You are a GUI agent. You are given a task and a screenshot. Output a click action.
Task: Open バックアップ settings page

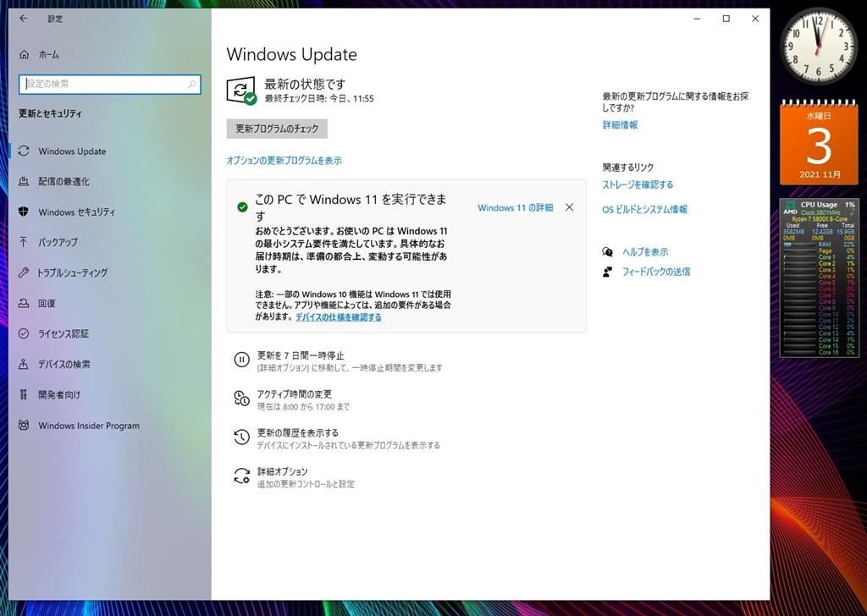click(x=58, y=242)
